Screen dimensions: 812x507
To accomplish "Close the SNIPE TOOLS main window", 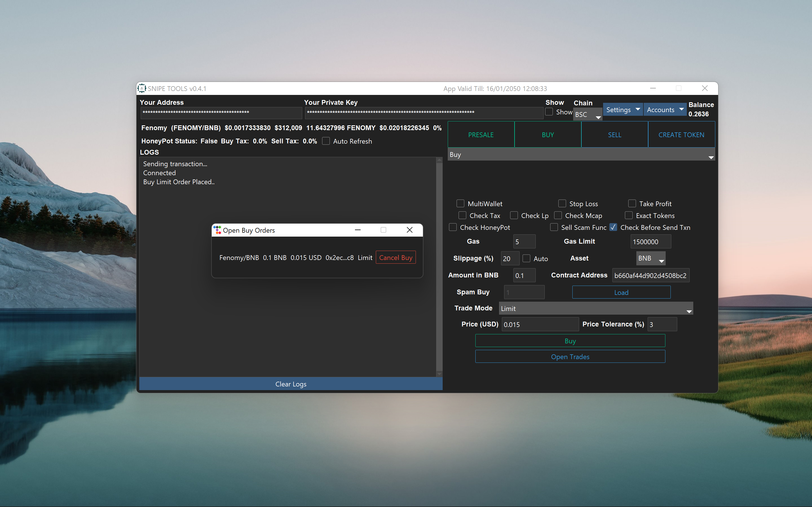I will [x=705, y=88].
